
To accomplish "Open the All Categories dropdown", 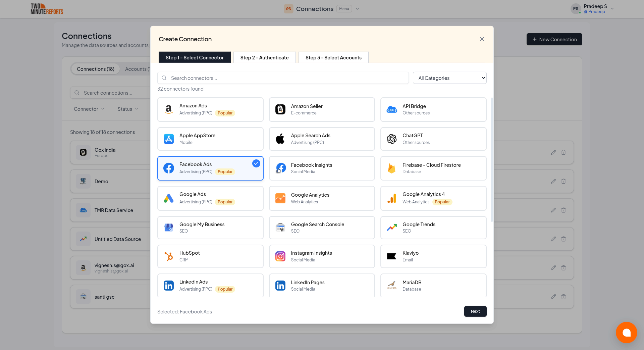I will coord(449,78).
